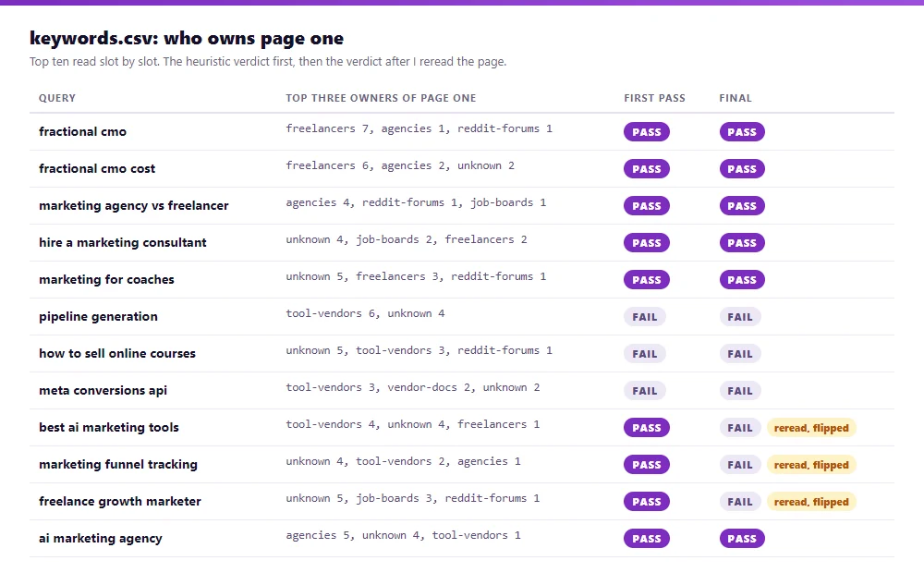The width and height of the screenshot is (924, 585).
Task: Click first-pass PASS badge for fractional cmo
Action: pyautogui.click(x=647, y=132)
